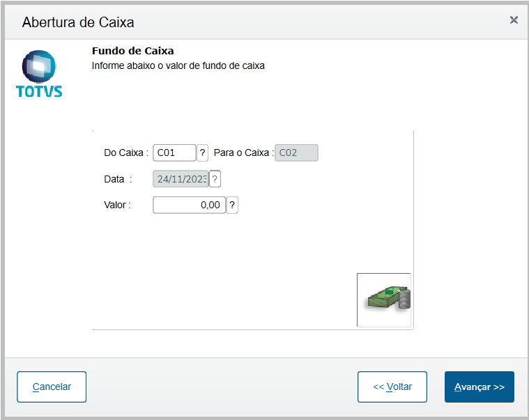Click the 'Para o Caixa :' label
This screenshot has width=529, height=420.
243,153
